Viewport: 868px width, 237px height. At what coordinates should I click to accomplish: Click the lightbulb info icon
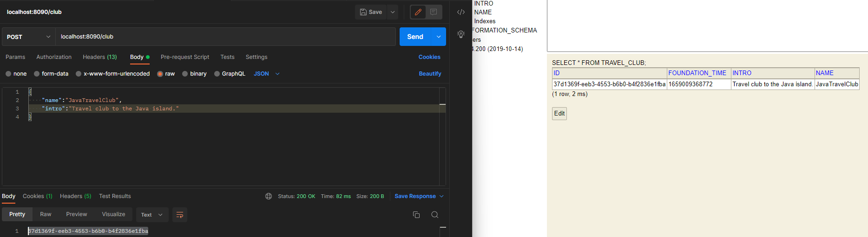[461, 34]
